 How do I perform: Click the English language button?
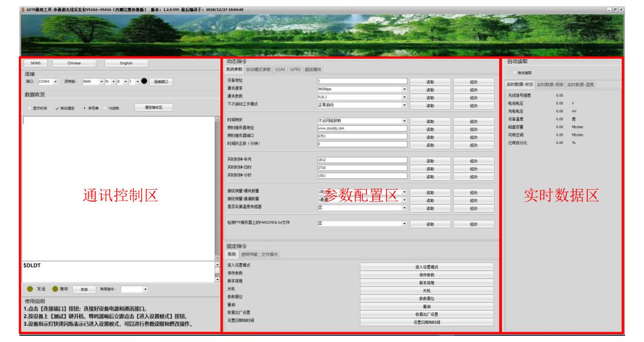click(127, 64)
